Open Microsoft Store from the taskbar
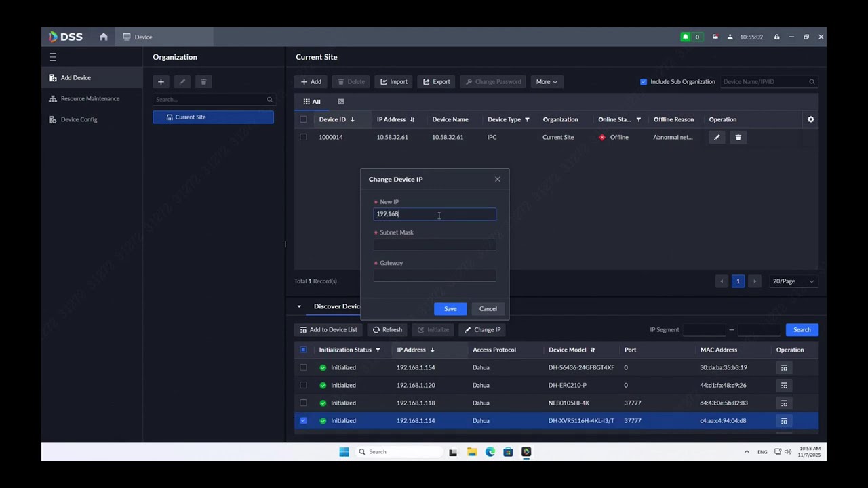Image resolution: width=868 pixels, height=488 pixels. [x=508, y=452]
